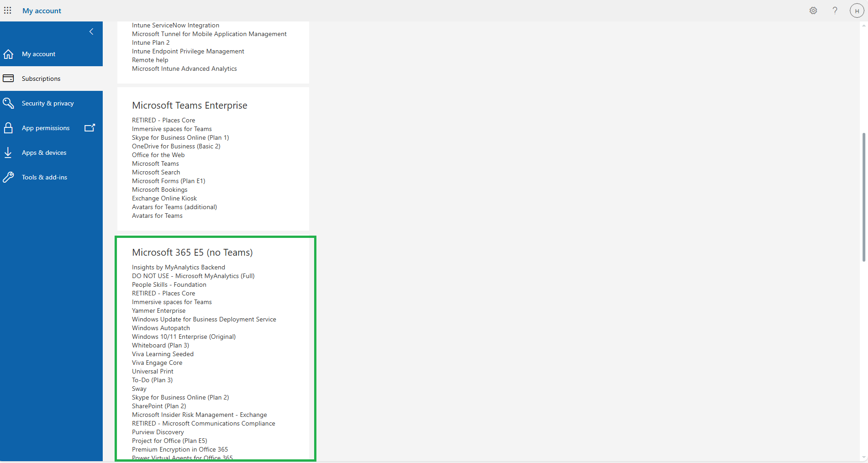Click the Help question mark icon
The image size is (868, 463).
click(835, 11)
